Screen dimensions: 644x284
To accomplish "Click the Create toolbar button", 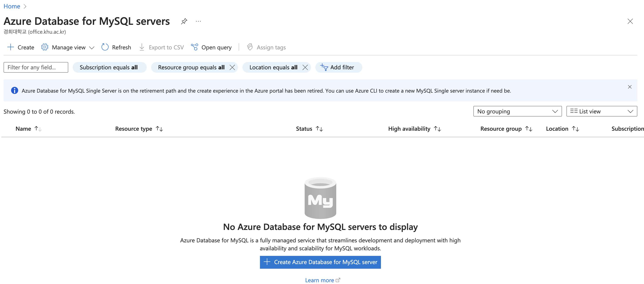I will (21, 47).
